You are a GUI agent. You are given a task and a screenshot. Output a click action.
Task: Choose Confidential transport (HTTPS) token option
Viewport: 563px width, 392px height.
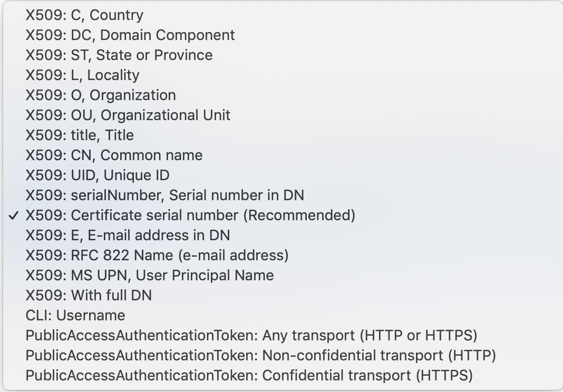click(x=249, y=376)
